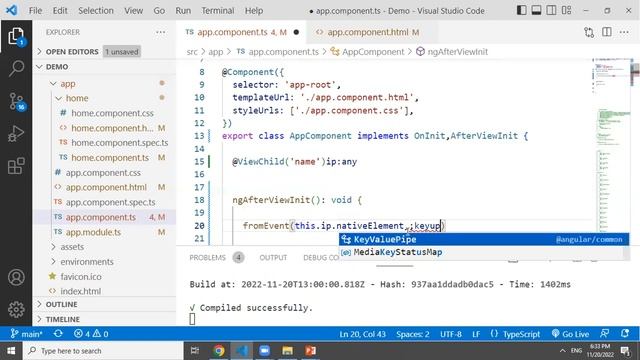Click the Ln 20, Col 43 position indicator
Viewport: 640px width, 360px height.
point(362,333)
